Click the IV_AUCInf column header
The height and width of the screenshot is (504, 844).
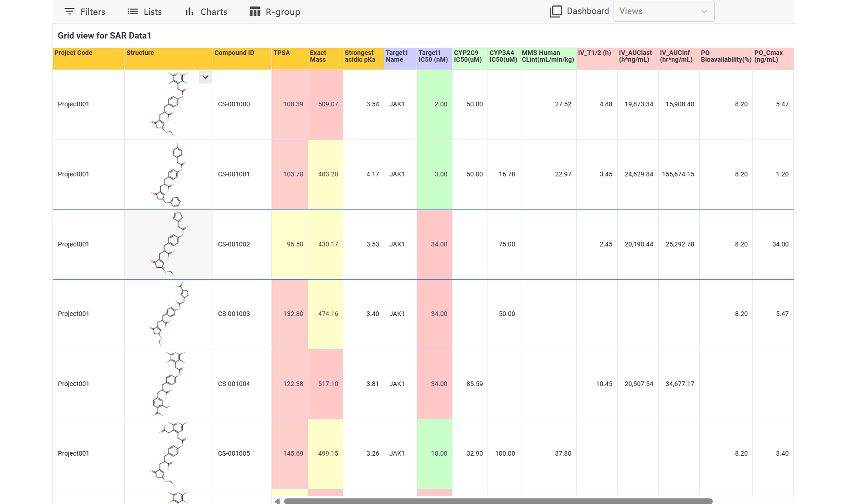coord(678,59)
